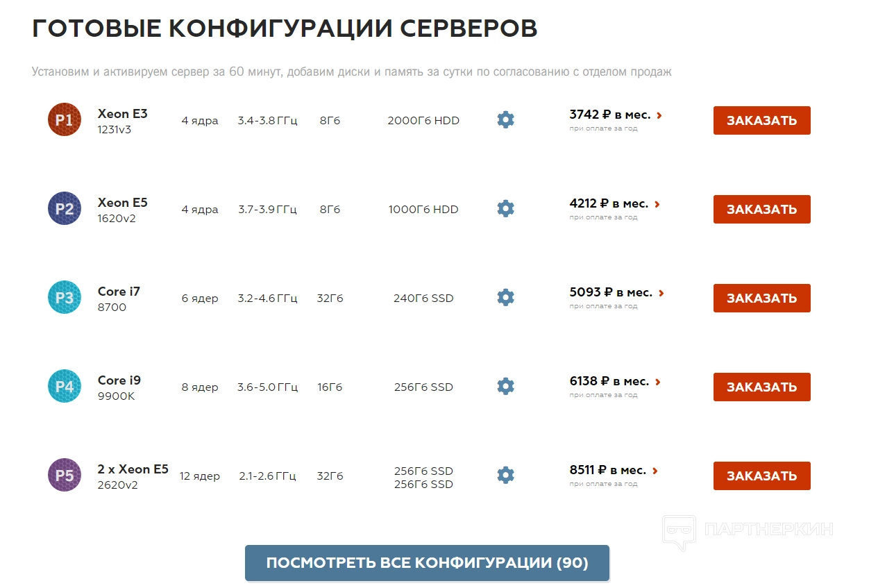Click Посмотреть все конфигурации (90) button
Screen dimensions: 869x588
coord(427,563)
